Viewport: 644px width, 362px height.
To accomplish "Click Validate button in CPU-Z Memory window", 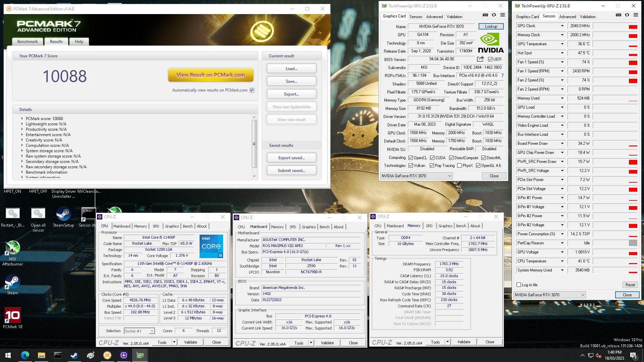I will [464, 342].
